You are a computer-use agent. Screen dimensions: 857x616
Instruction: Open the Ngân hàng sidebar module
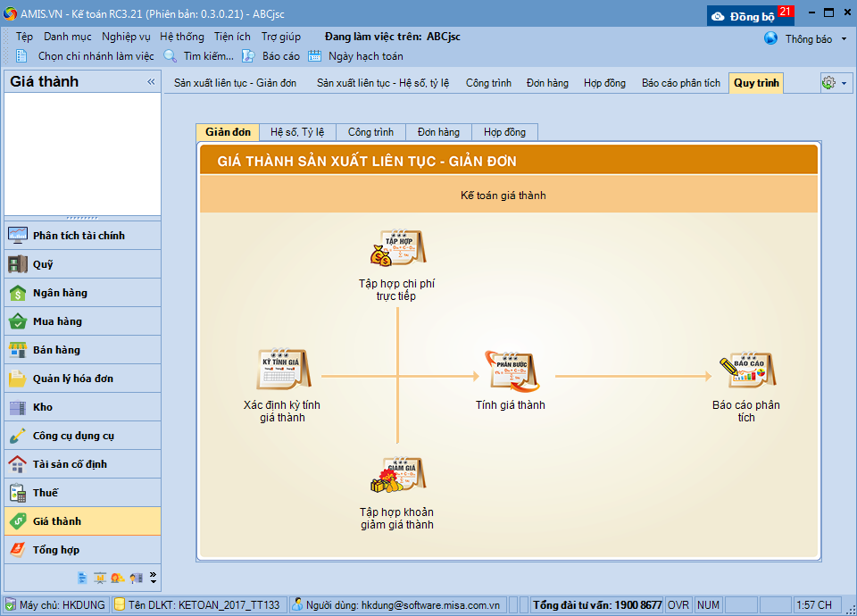click(60, 293)
